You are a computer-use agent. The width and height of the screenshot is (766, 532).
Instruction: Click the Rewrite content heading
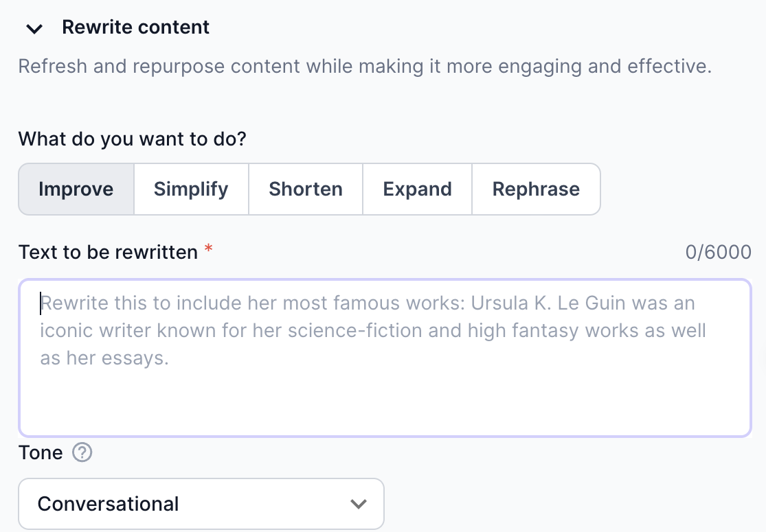(x=135, y=27)
